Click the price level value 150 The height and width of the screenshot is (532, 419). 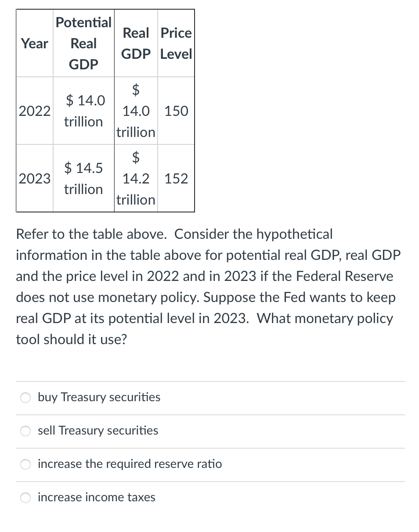[x=176, y=111]
